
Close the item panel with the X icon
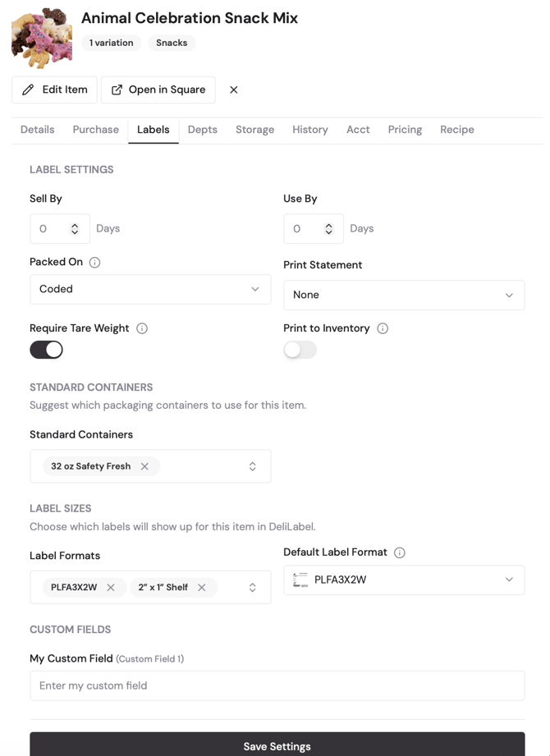pyautogui.click(x=234, y=89)
